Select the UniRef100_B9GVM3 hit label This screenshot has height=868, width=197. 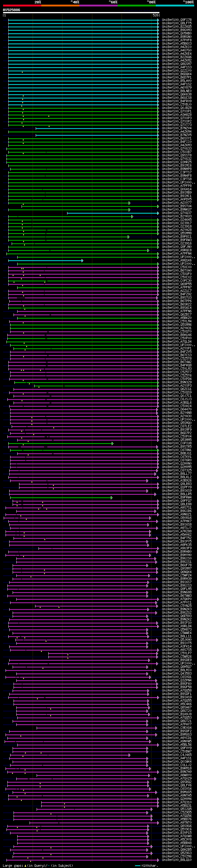tap(177, 30)
